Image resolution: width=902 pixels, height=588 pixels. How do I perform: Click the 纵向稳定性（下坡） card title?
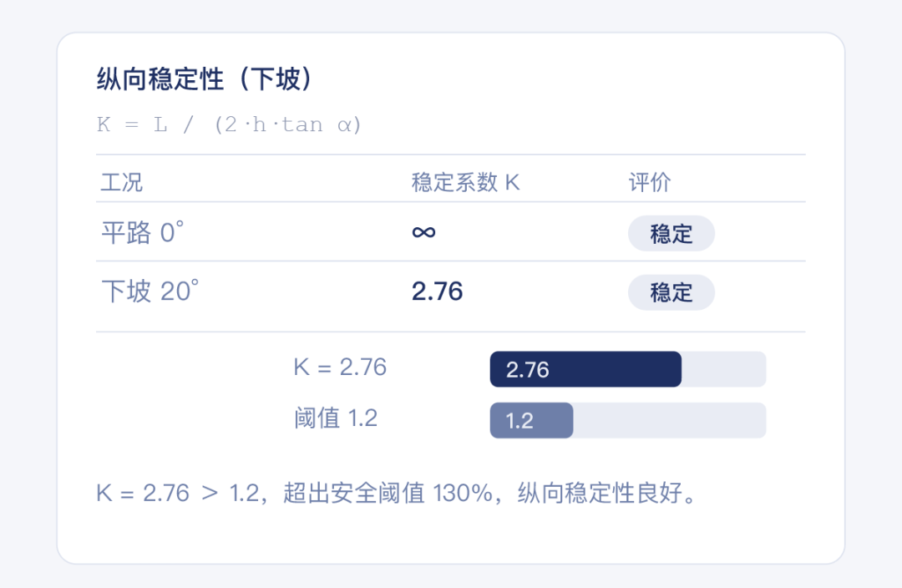click(205, 79)
